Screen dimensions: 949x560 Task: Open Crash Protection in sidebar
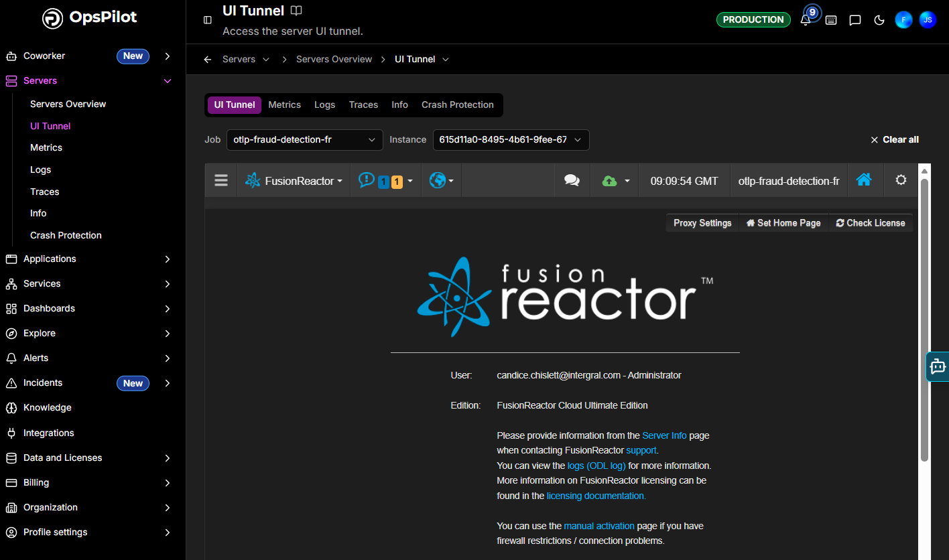coord(66,236)
